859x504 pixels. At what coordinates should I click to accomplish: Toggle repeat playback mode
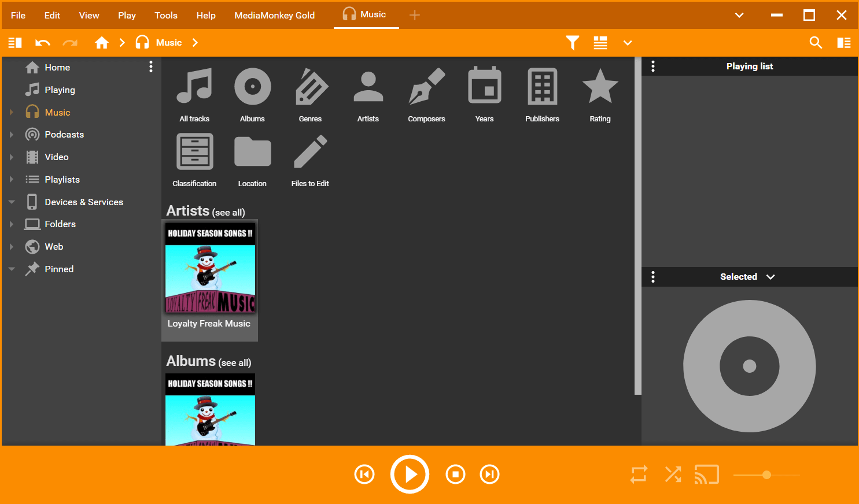pyautogui.click(x=639, y=475)
